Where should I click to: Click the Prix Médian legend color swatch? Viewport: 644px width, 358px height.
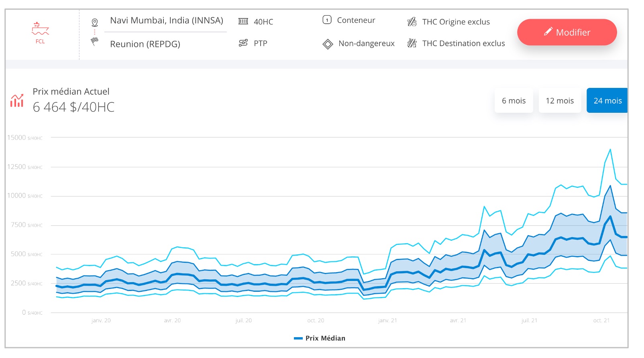click(298, 338)
